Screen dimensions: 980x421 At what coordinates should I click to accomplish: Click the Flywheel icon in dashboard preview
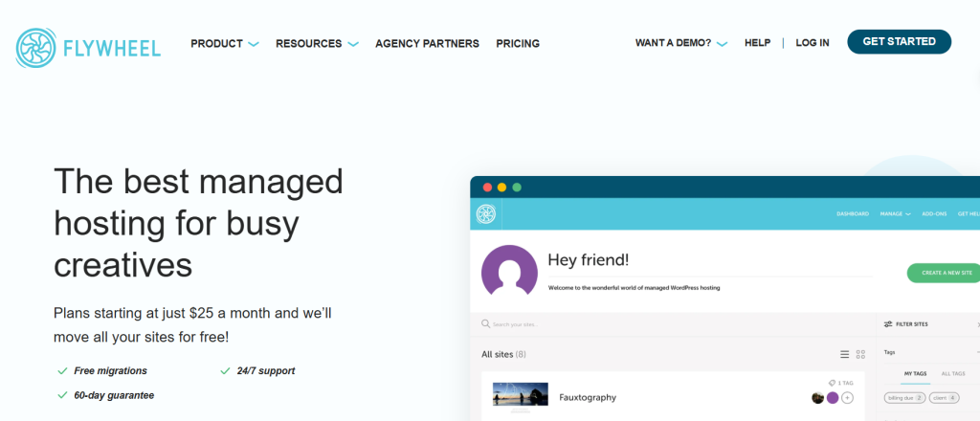pos(485,213)
